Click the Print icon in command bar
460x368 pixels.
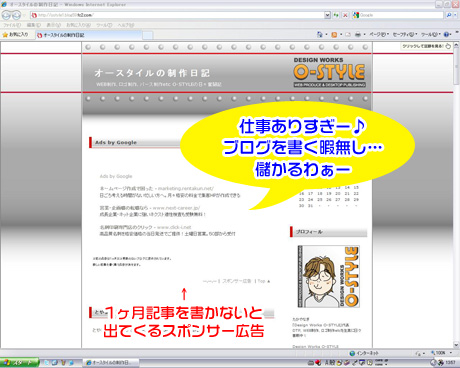tap(358, 34)
